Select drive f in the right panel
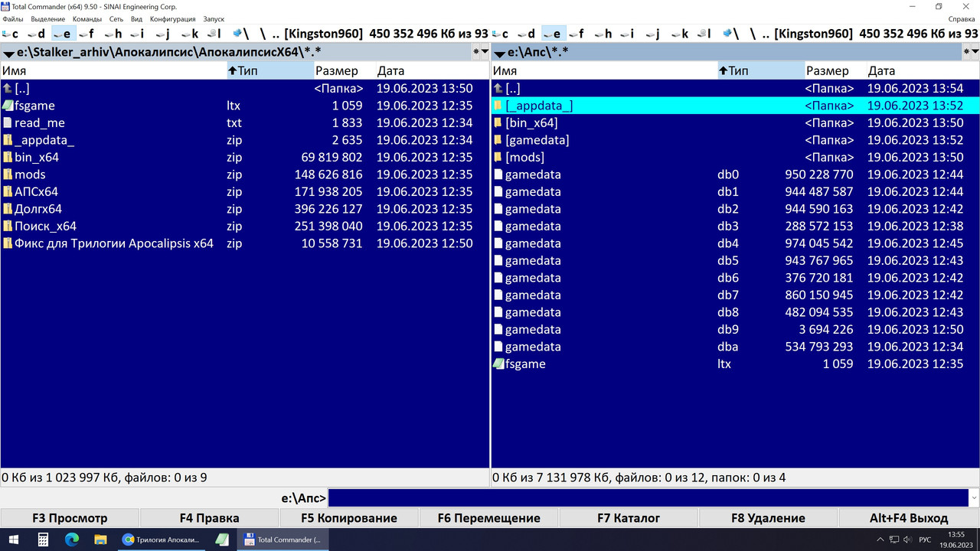 [577, 34]
